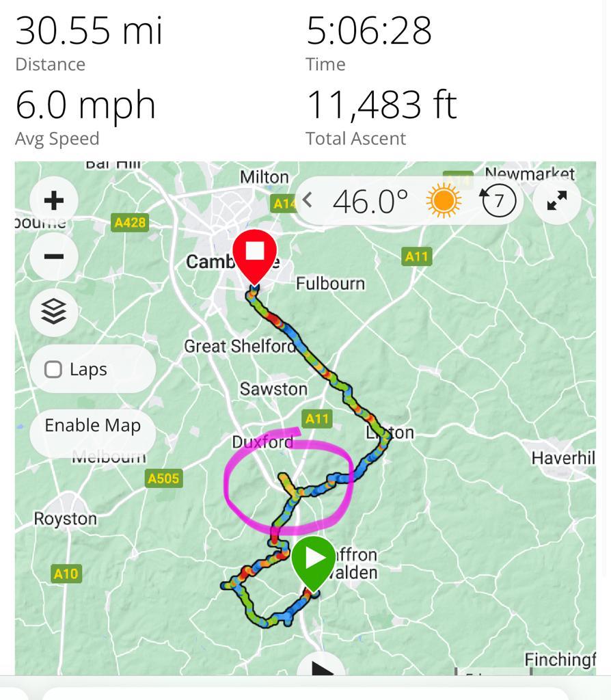Click the wind speed direction icon
This screenshot has width=611, height=700.
(x=499, y=201)
